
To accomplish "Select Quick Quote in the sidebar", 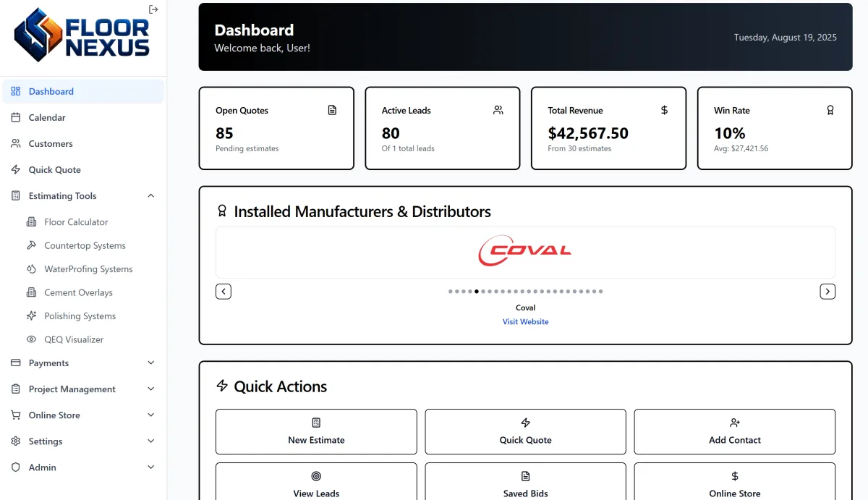I will coord(83,169).
